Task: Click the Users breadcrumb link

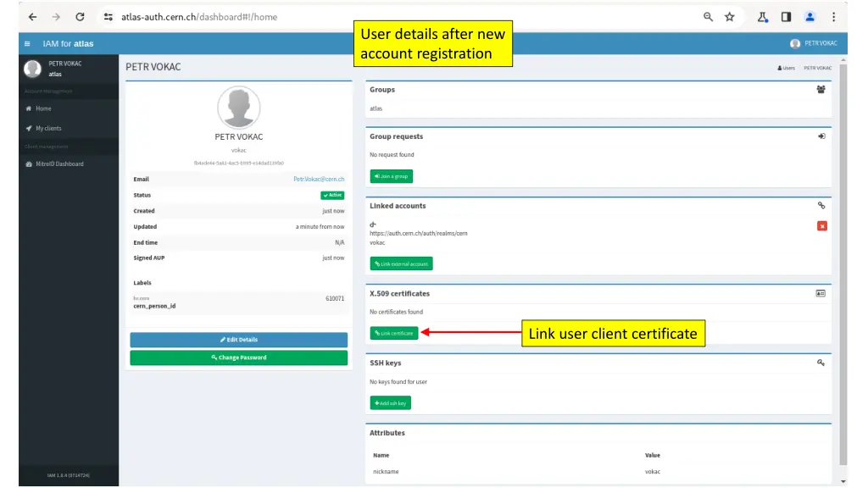Action: pos(786,68)
